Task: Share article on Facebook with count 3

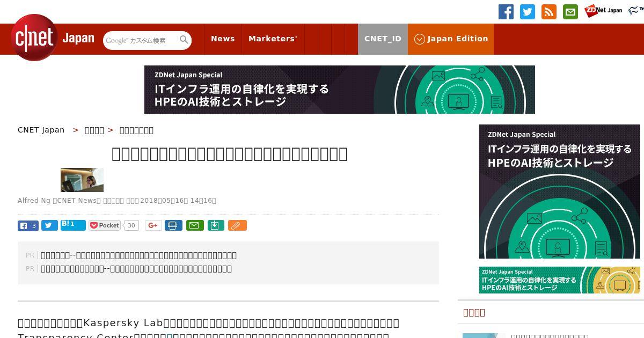Action: 28,225
